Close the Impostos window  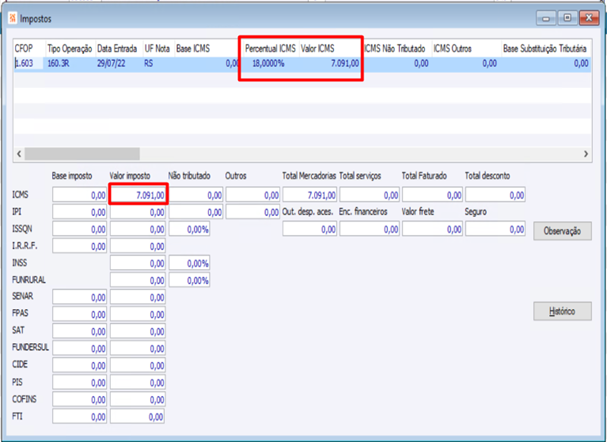pos(589,18)
